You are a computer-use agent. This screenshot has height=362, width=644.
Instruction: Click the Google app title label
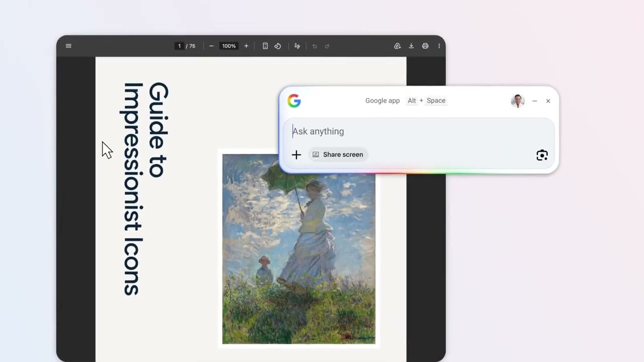(x=382, y=101)
